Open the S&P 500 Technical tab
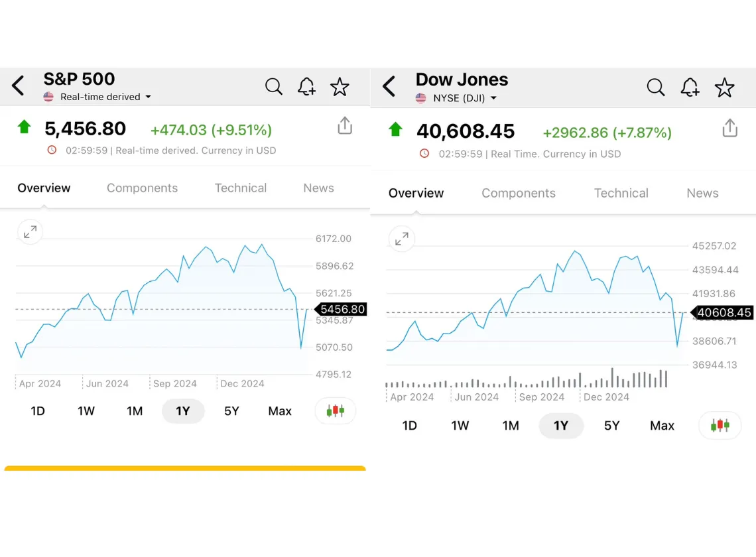 tap(241, 188)
